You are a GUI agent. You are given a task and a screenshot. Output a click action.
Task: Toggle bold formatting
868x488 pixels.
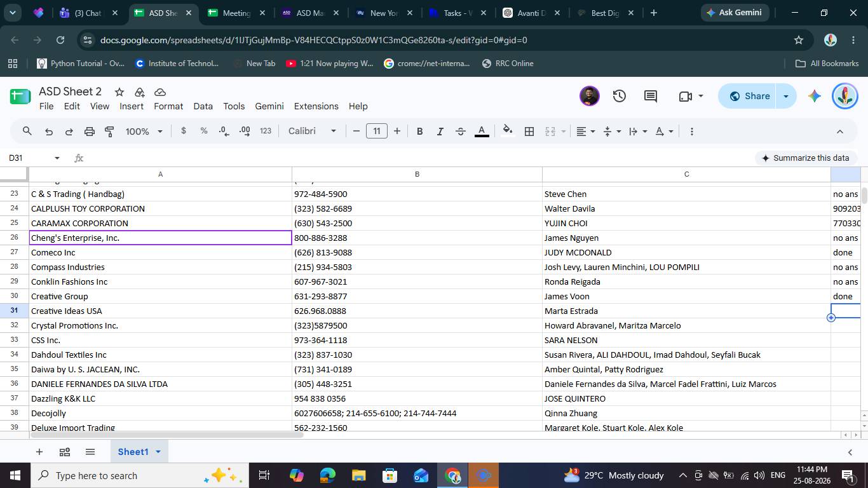click(419, 132)
